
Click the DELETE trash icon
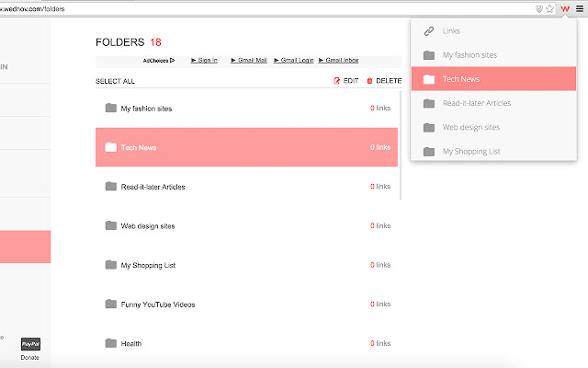coord(369,81)
